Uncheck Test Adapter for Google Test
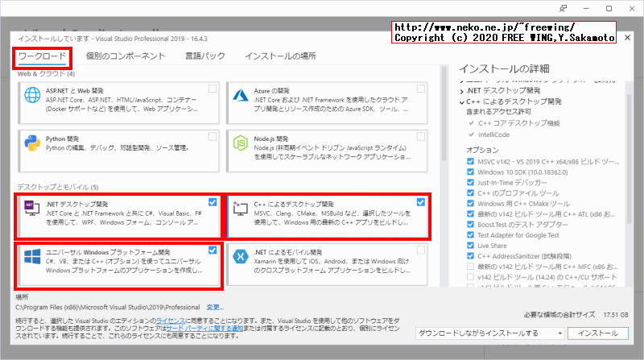Screen dimensions: 644x360 click(470, 235)
